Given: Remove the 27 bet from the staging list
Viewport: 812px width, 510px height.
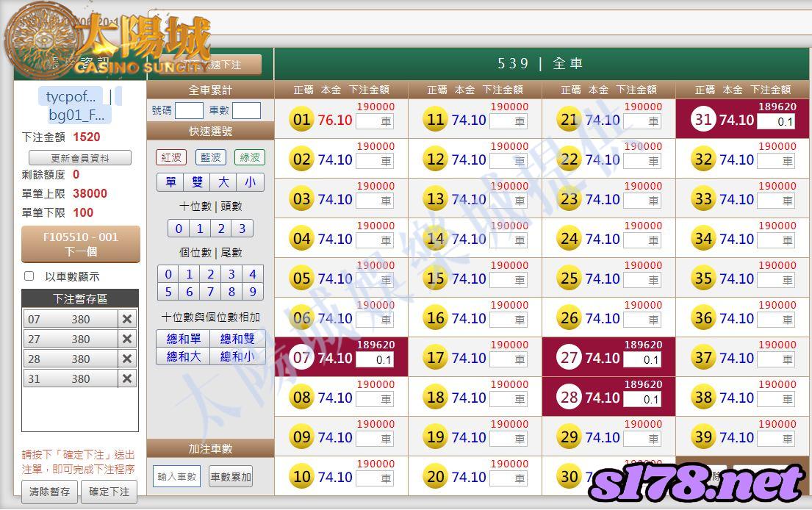Looking at the screenshot, I should click(127, 339).
